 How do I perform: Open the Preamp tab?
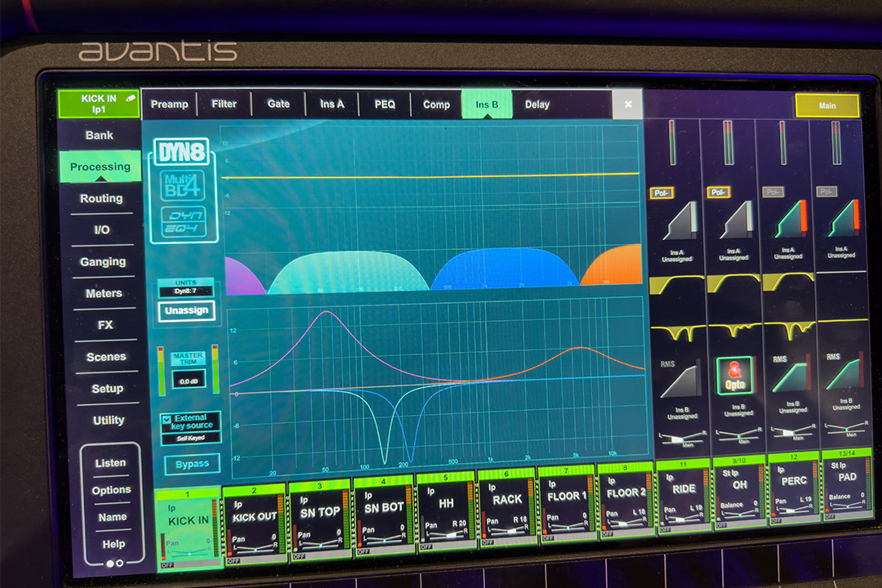[x=169, y=104]
